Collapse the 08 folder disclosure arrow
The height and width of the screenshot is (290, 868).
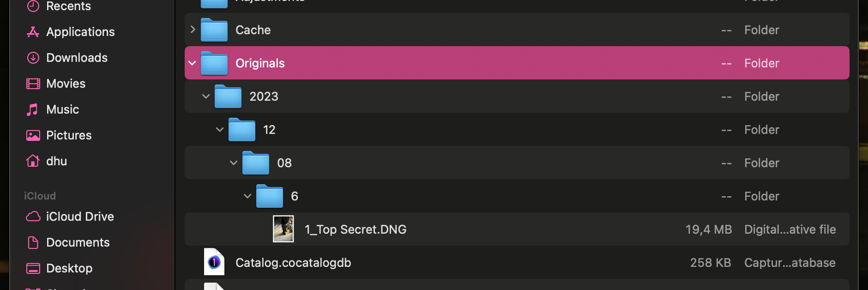tap(234, 163)
